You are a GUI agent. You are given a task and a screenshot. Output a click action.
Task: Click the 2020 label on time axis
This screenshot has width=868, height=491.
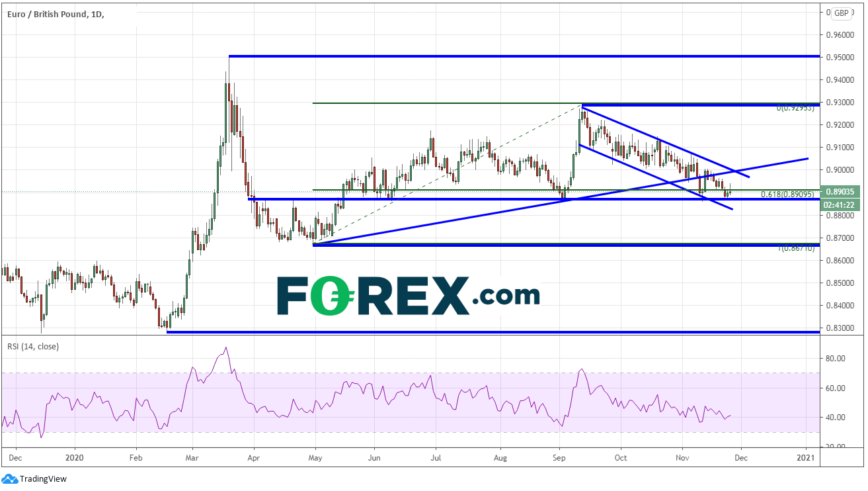pyautogui.click(x=75, y=457)
